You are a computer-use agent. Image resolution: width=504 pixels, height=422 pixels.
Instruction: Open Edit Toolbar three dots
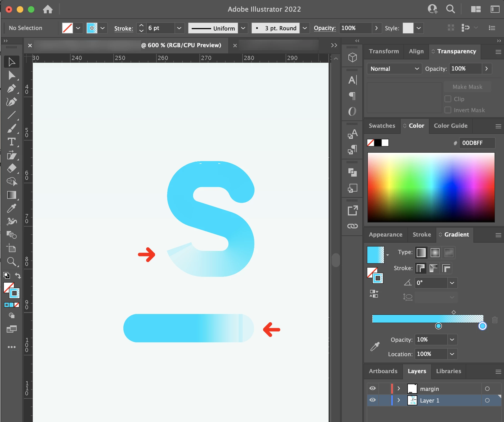[x=12, y=347]
